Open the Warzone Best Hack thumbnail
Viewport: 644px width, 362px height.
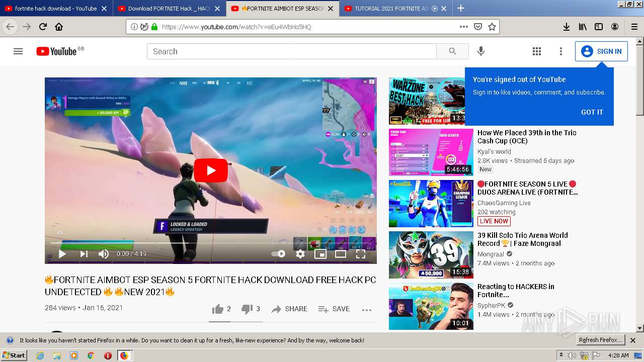click(427, 101)
